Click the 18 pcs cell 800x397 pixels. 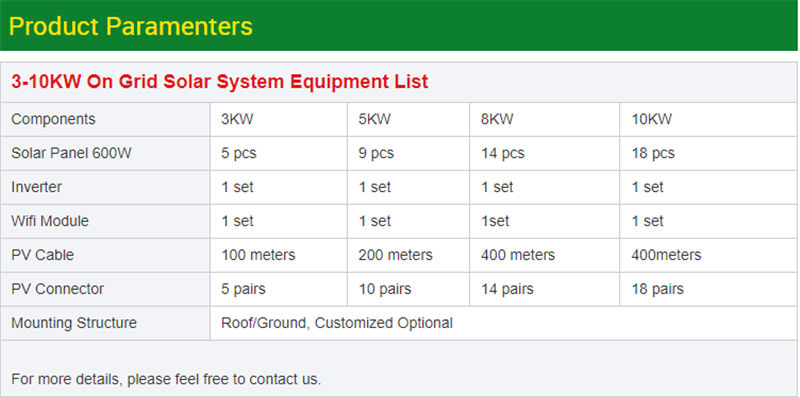(x=708, y=153)
